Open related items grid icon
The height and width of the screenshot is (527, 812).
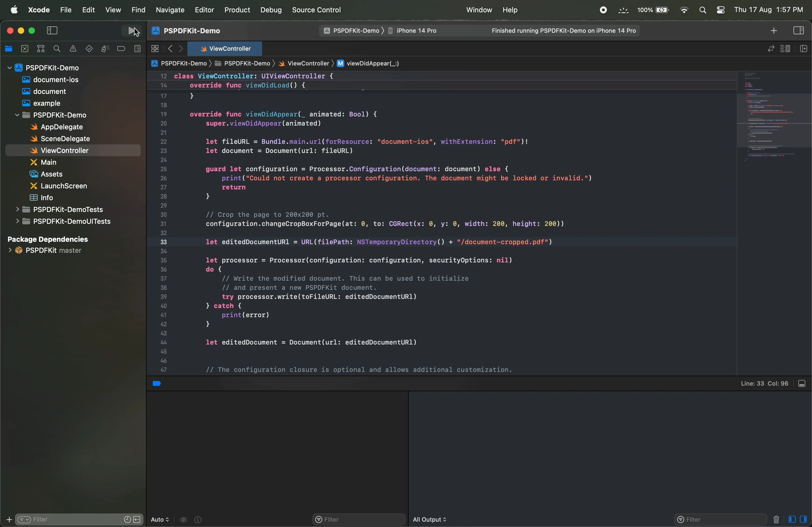(x=155, y=49)
